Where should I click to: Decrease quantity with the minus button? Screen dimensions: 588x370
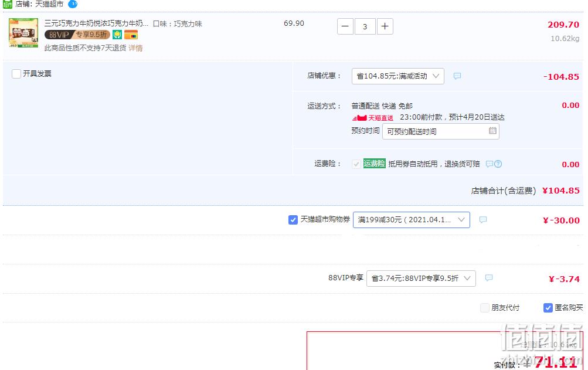click(x=345, y=26)
